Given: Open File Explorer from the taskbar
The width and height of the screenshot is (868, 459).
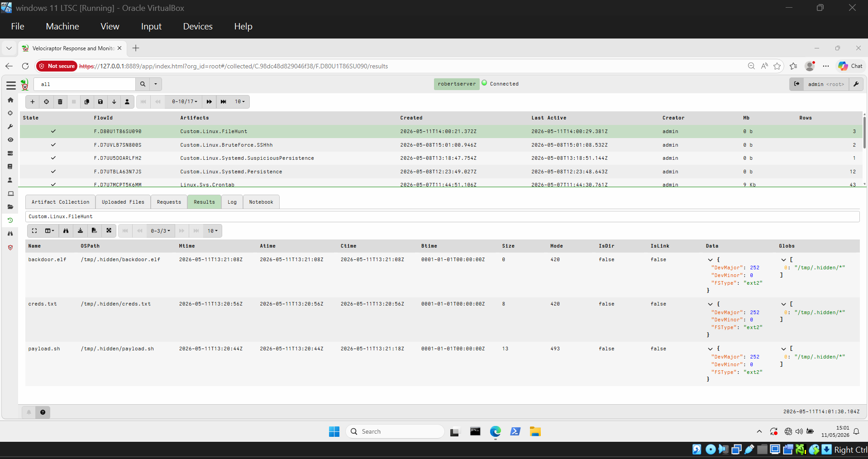Looking at the screenshot, I should (x=535, y=431).
